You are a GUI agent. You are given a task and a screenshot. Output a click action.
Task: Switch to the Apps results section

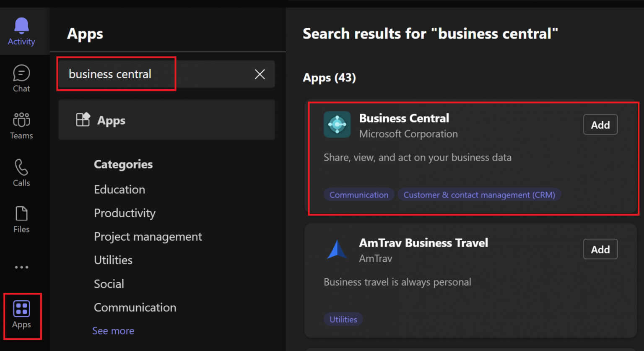[x=111, y=120]
